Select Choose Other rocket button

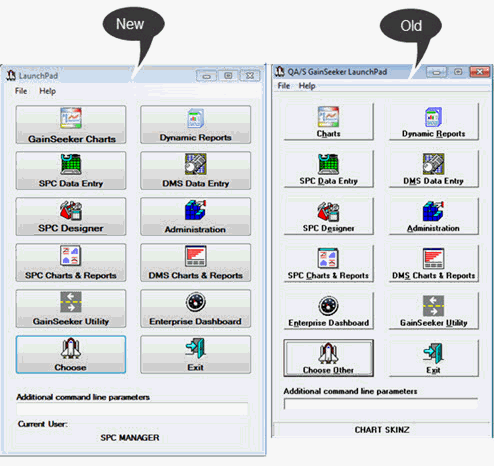328,358
